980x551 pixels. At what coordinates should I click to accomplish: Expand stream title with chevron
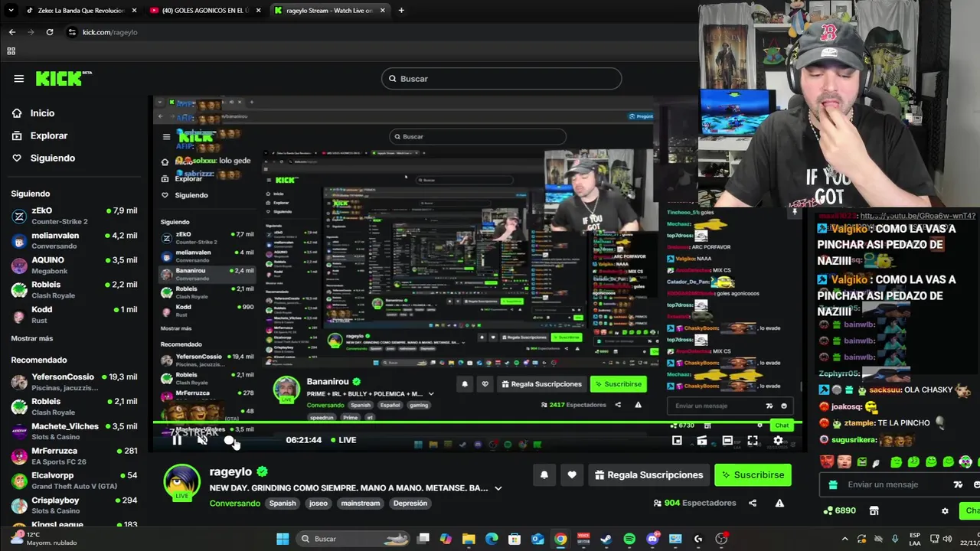pos(498,488)
